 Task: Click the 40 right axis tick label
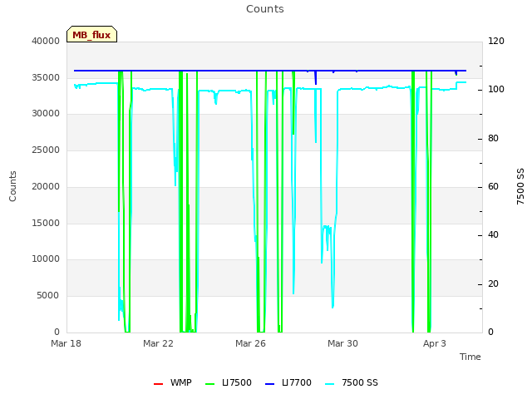[x=493, y=234]
